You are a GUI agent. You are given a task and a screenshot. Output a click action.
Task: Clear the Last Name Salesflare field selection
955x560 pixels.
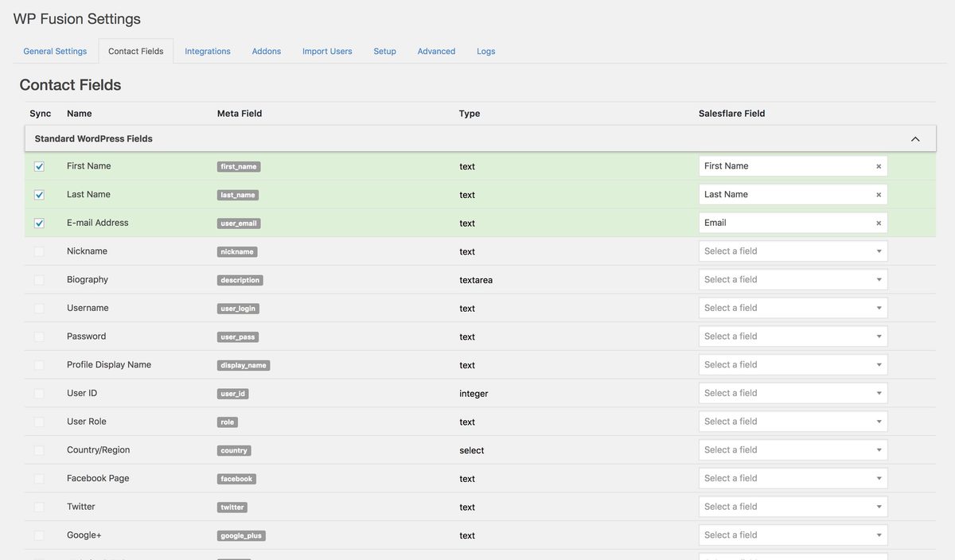point(879,195)
